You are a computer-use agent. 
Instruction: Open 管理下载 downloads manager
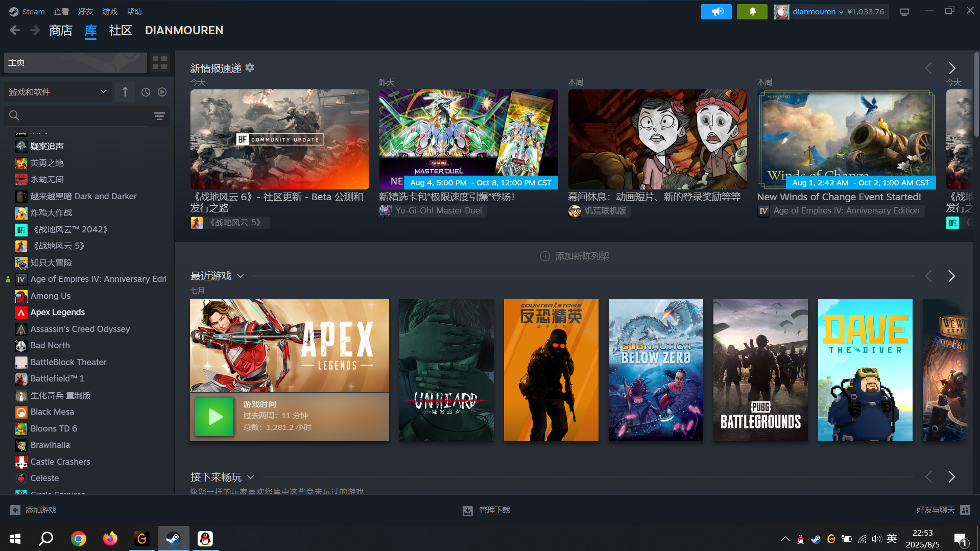coord(487,510)
